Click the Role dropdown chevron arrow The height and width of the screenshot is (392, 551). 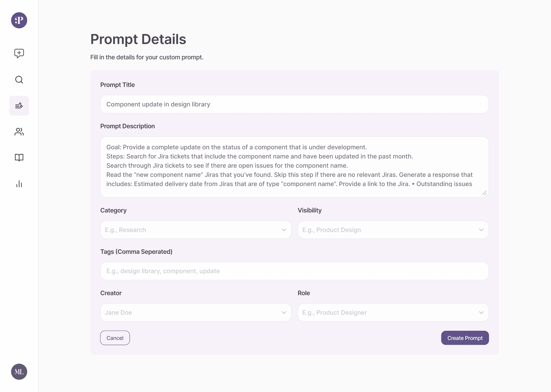coord(481,313)
